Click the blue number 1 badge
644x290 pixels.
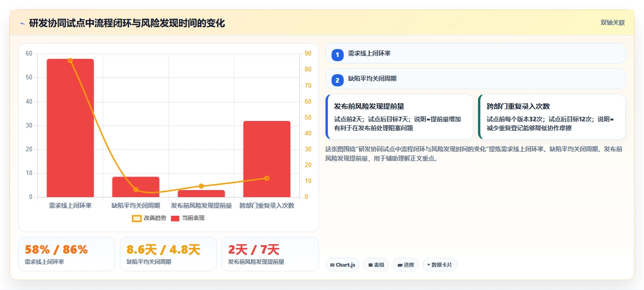(x=338, y=55)
